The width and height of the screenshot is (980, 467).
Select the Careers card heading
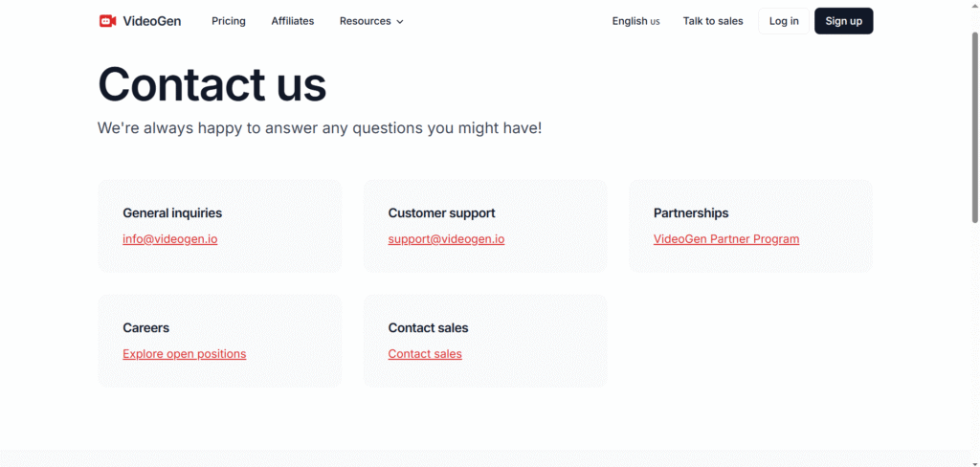(145, 328)
